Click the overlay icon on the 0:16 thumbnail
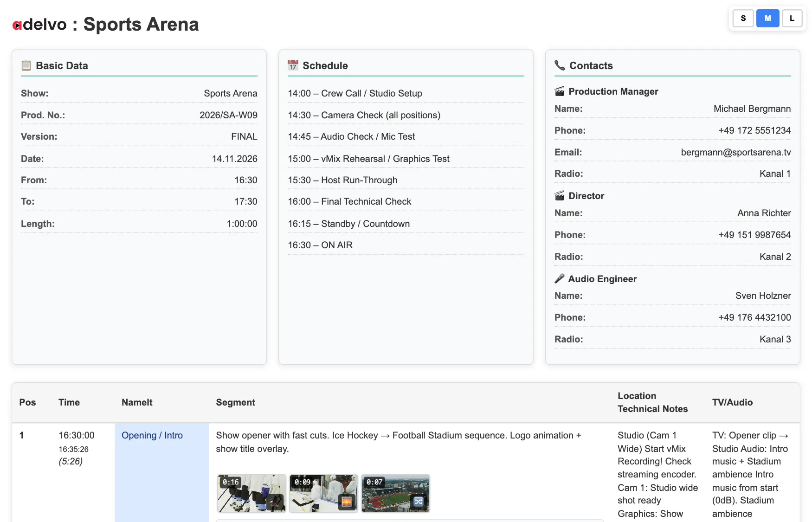 (275, 501)
